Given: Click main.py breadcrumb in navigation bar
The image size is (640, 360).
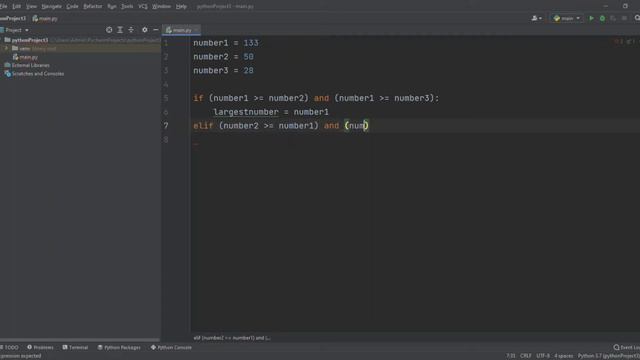Looking at the screenshot, I should point(45,18).
